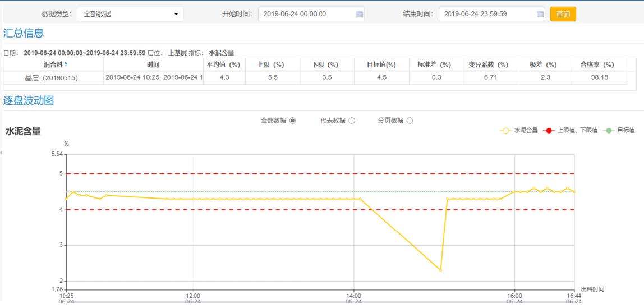This screenshot has height=308, width=644.
Task: Click the 开始时间 input field
Action: click(306, 14)
